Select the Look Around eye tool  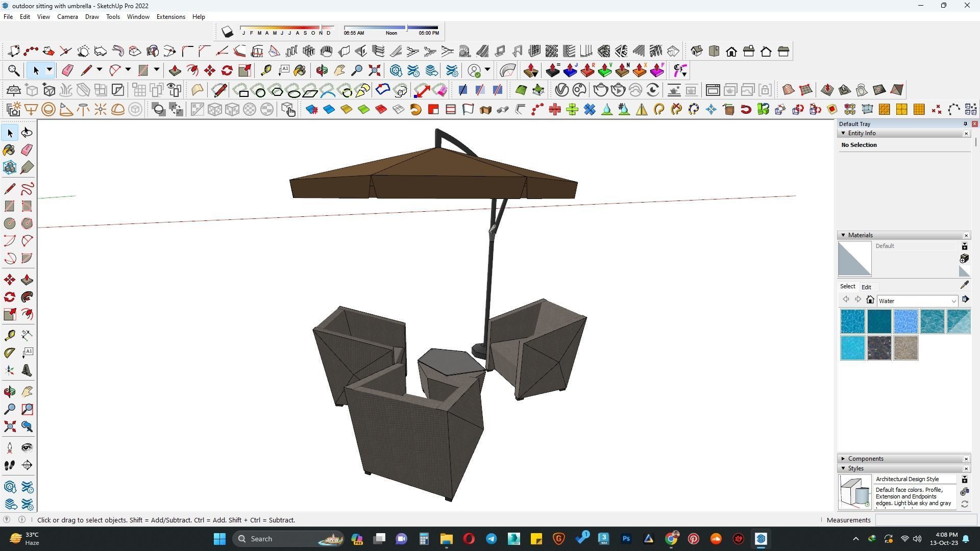27,448
